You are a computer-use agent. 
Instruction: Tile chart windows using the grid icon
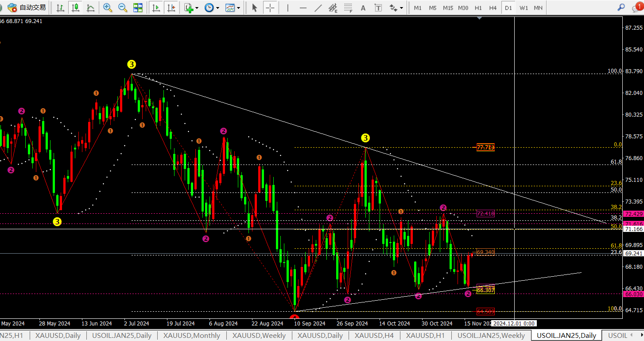click(138, 8)
